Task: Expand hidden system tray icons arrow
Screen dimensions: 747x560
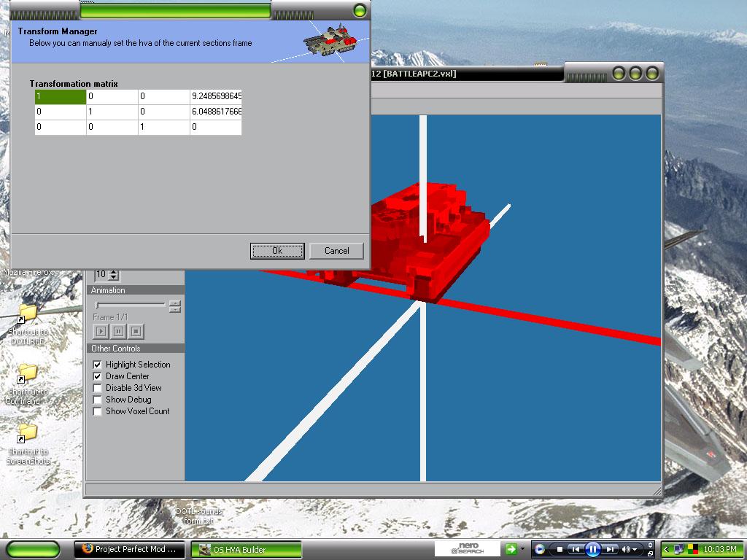Action: (666, 549)
